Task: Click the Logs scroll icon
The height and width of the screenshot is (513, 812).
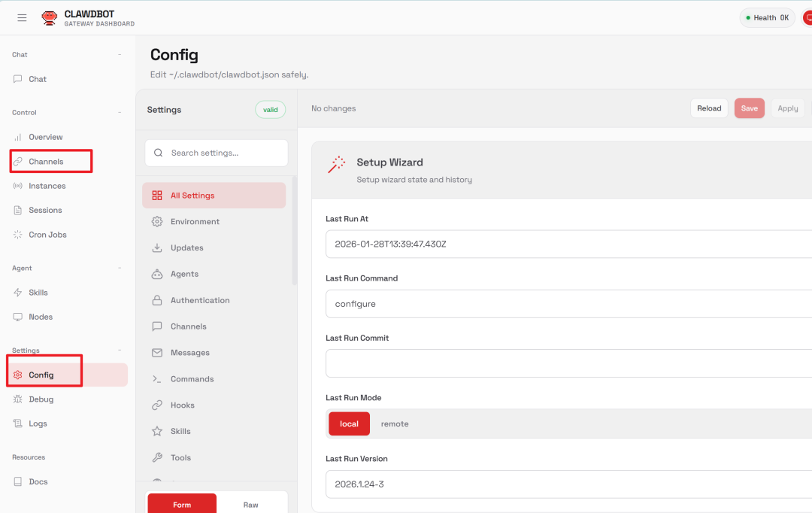Action: [17, 423]
